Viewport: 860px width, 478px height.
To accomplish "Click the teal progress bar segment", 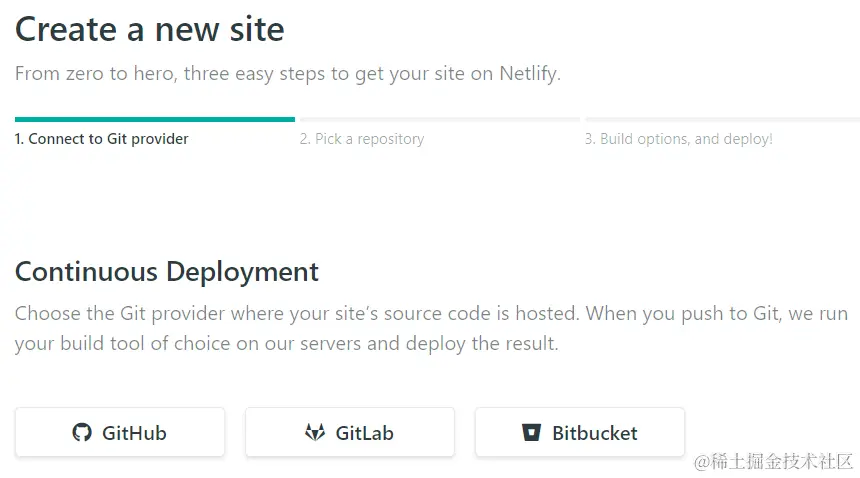I will pos(155,119).
